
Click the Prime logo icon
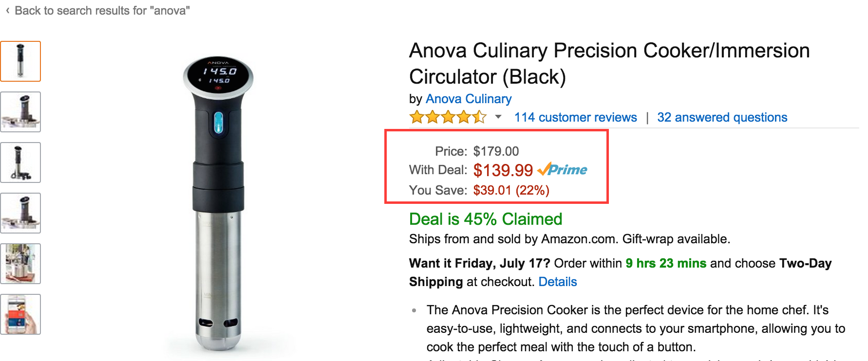(x=563, y=170)
